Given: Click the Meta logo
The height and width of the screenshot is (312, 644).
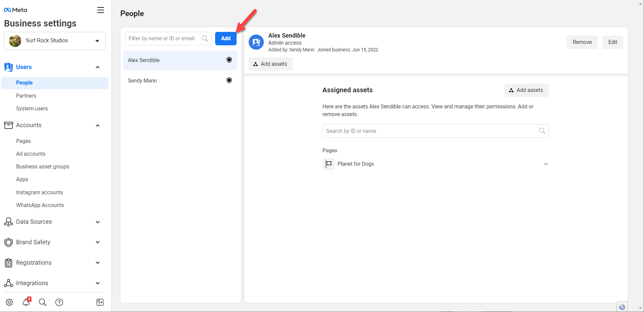Looking at the screenshot, I should point(15,10).
